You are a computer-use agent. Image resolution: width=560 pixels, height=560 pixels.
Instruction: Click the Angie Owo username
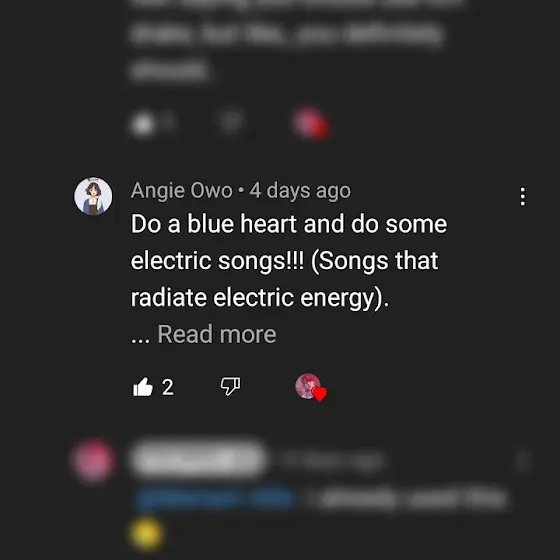point(182,190)
